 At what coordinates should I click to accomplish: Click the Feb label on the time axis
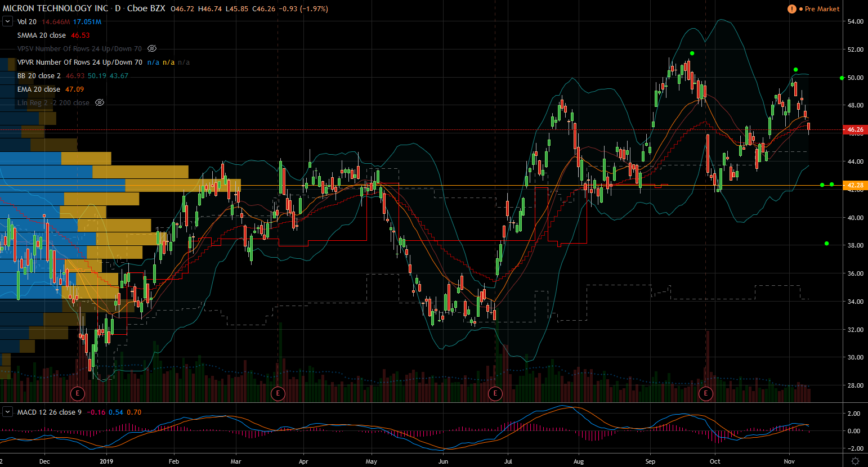174,461
